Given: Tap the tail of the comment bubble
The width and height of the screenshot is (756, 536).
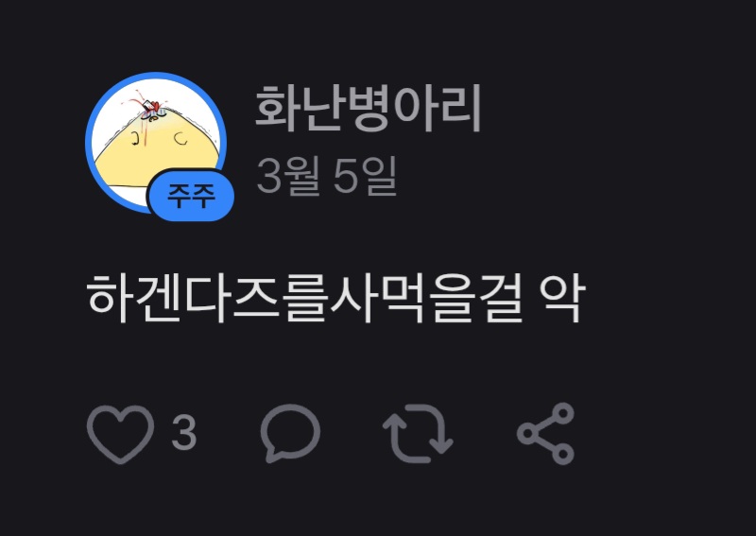Looking at the screenshot, I should tap(272, 455).
